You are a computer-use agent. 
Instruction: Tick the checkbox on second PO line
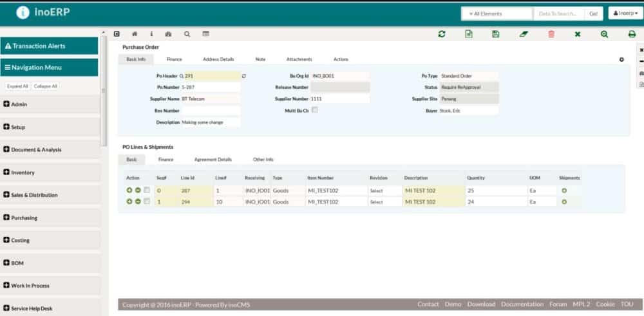tap(147, 202)
